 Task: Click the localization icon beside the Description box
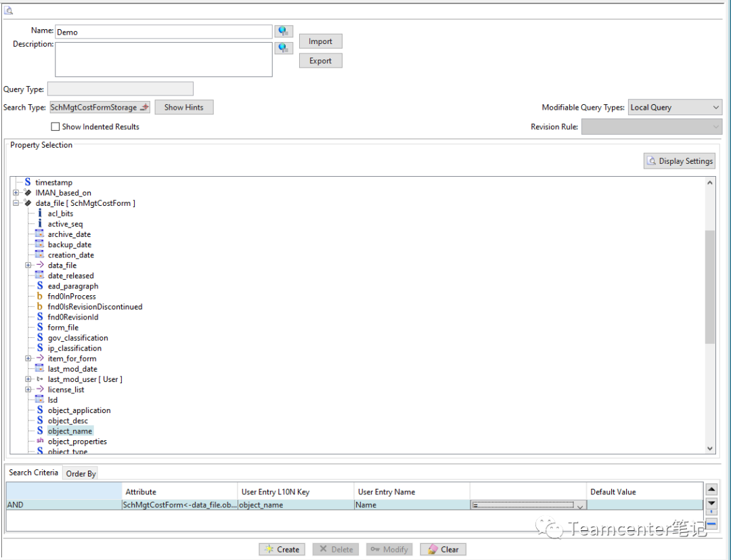tap(284, 48)
